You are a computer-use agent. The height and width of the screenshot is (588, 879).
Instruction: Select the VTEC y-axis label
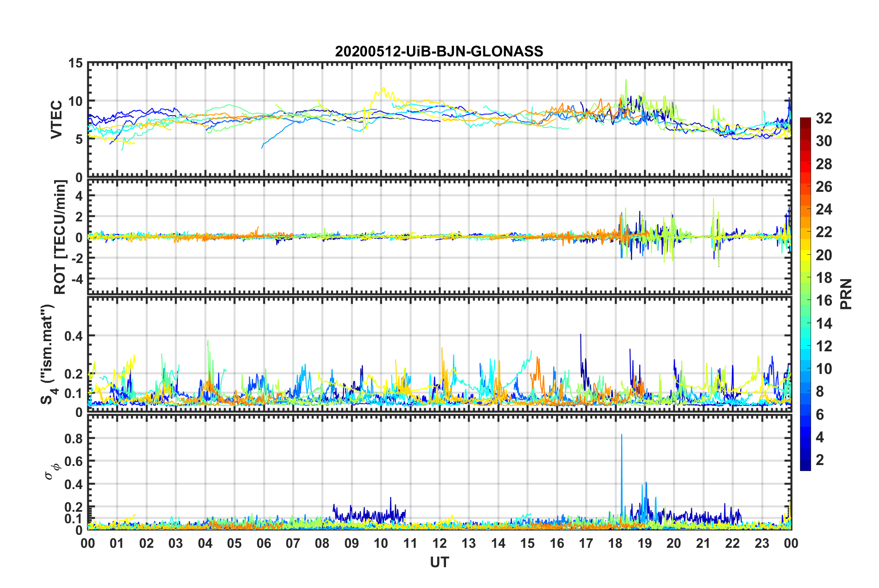(x=56, y=119)
